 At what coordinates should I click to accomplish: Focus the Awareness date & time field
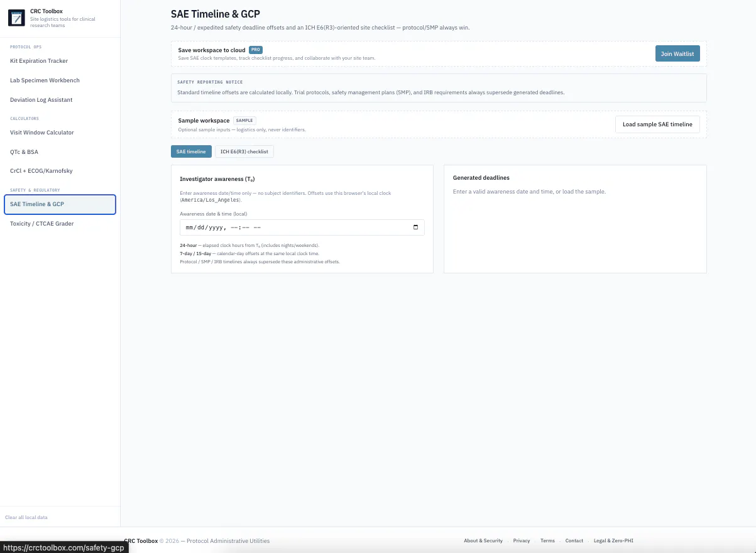click(x=302, y=227)
